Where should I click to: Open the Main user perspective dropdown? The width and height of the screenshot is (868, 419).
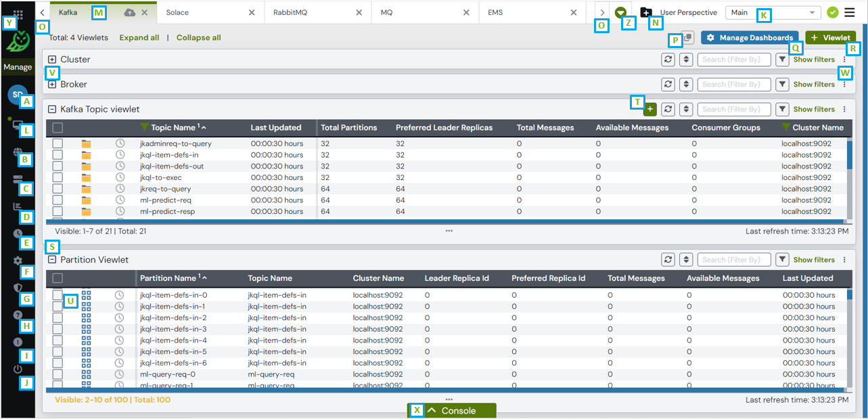coord(773,12)
